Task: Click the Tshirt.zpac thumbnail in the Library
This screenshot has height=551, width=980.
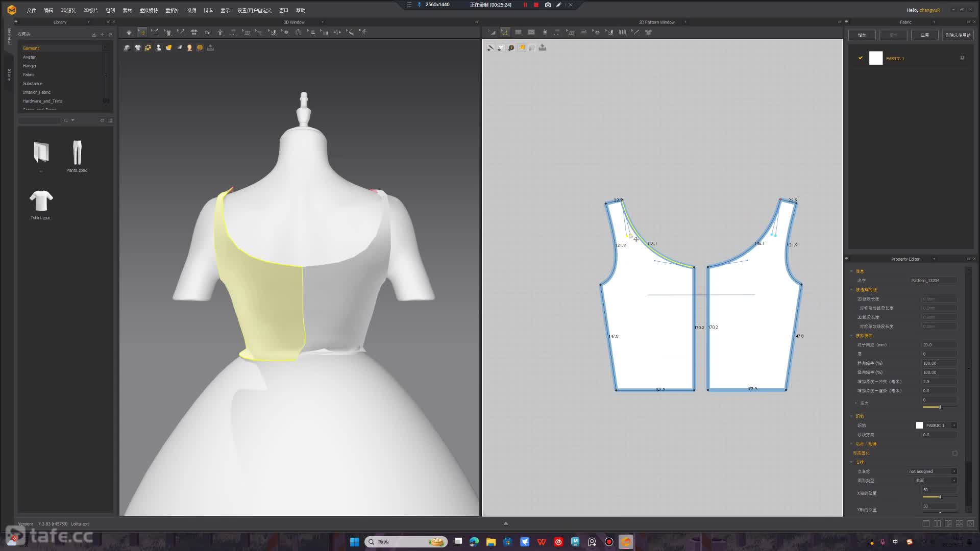Action: coord(41,201)
